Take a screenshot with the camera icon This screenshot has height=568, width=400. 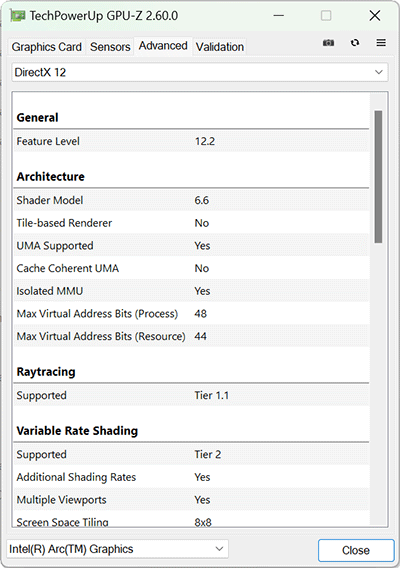tap(328, 43)
